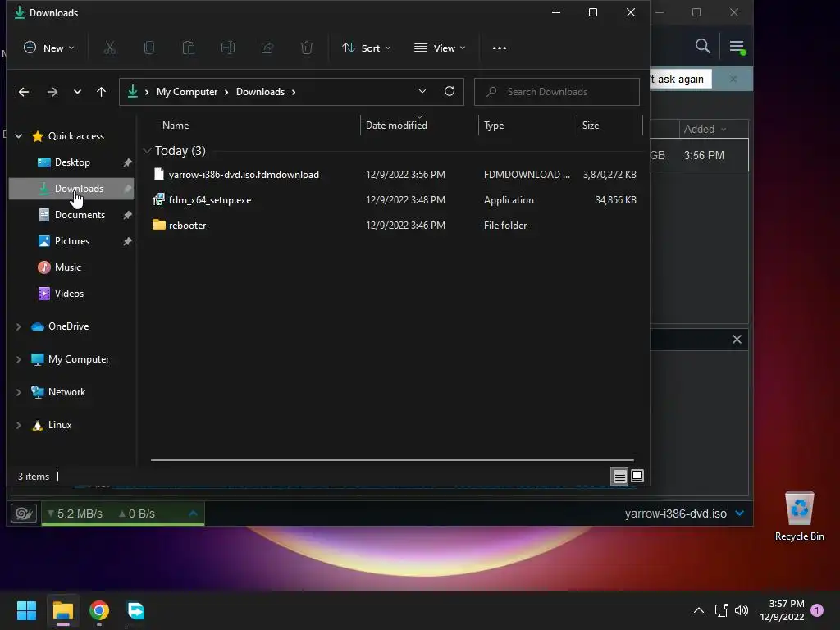840x630 pixels.
Task: Go forward with the right arrow
Action: 52,92
